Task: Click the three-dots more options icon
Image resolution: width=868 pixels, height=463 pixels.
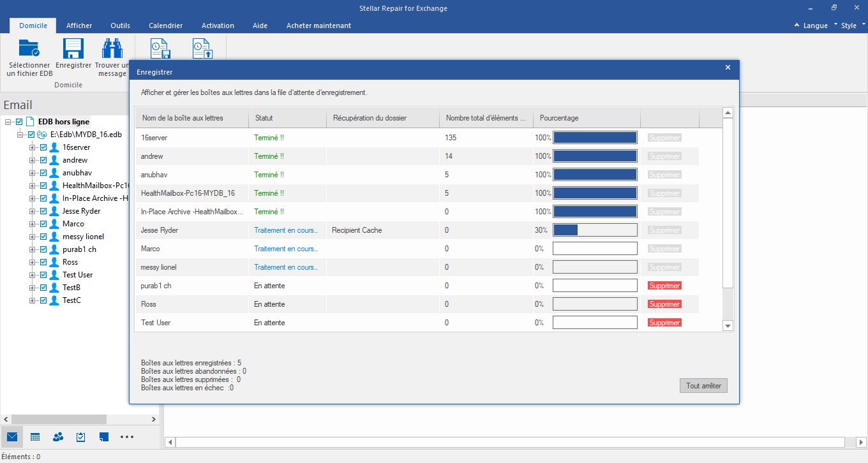Action: pos(127,437)
